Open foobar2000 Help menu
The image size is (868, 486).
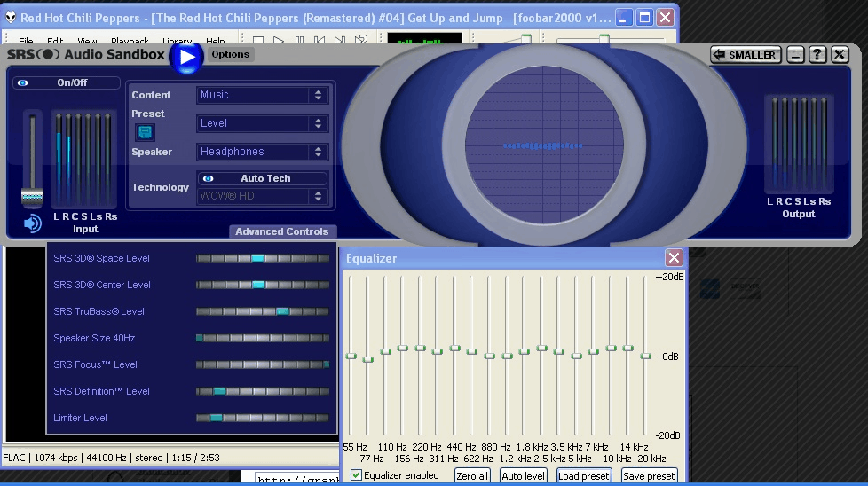coord(216,41)
